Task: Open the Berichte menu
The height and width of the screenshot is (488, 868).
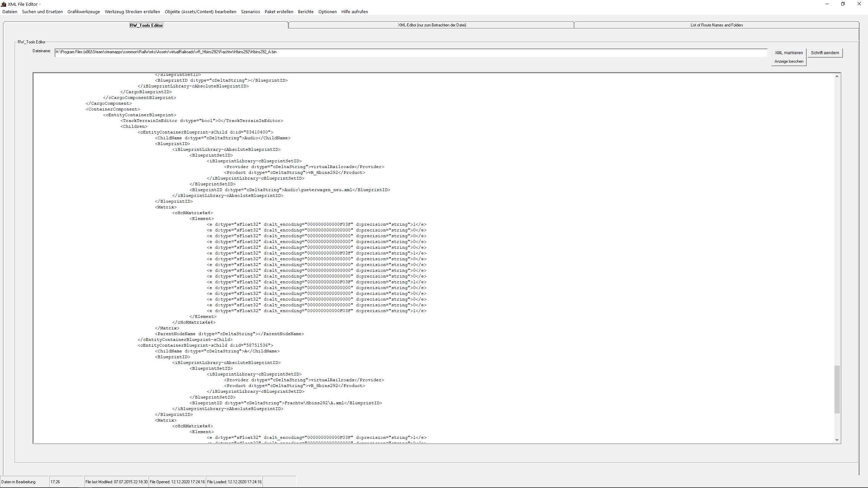Action: [x=305, y=12]
